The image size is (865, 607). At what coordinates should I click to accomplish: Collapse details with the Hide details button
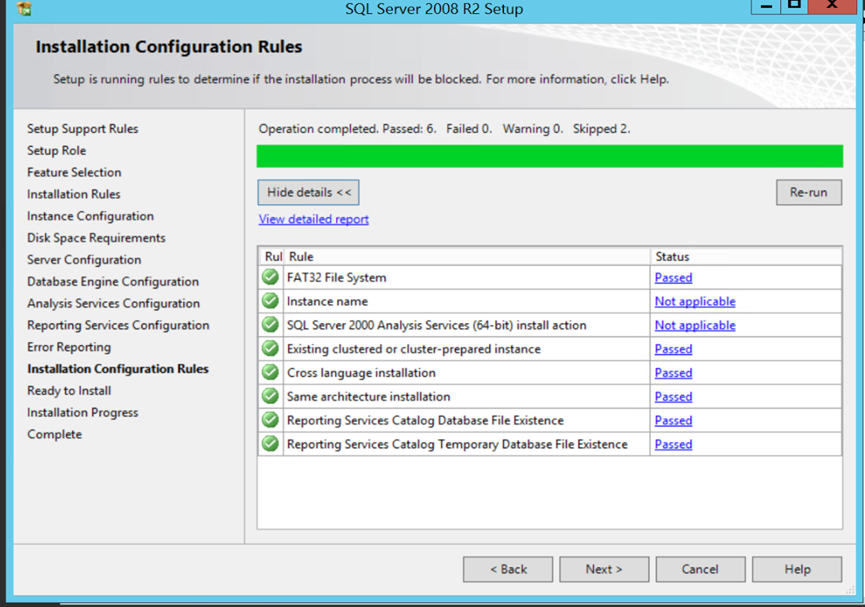click(308, 192)
